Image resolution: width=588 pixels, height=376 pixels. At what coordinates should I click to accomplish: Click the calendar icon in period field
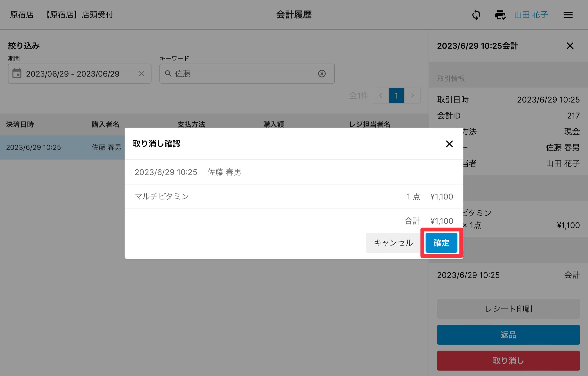tap(17, 74)
